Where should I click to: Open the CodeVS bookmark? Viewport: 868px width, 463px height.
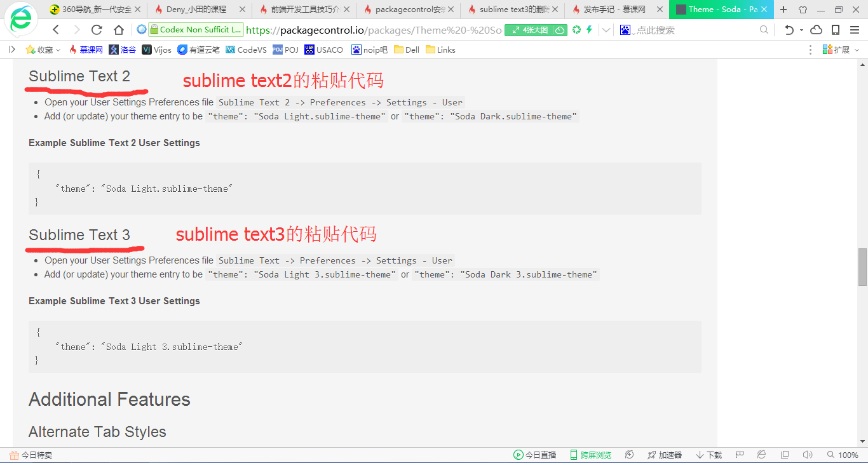246,50
